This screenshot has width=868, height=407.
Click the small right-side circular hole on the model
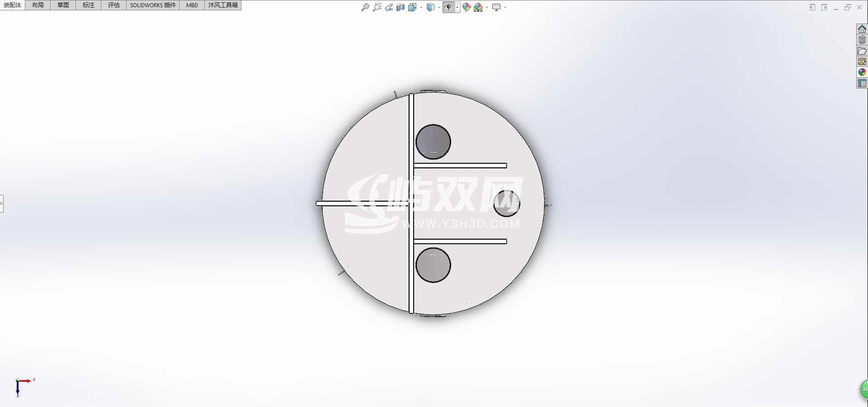pos(507,203)
